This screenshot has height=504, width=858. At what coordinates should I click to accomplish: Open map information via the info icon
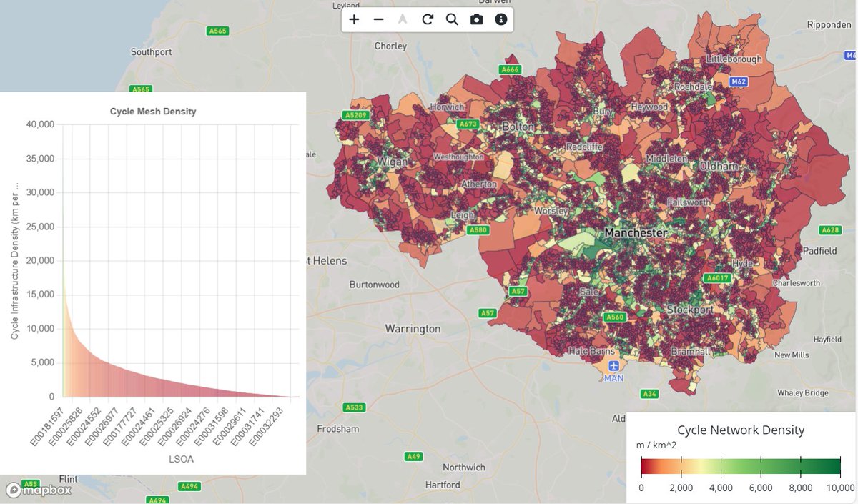[x=500, y=19]
